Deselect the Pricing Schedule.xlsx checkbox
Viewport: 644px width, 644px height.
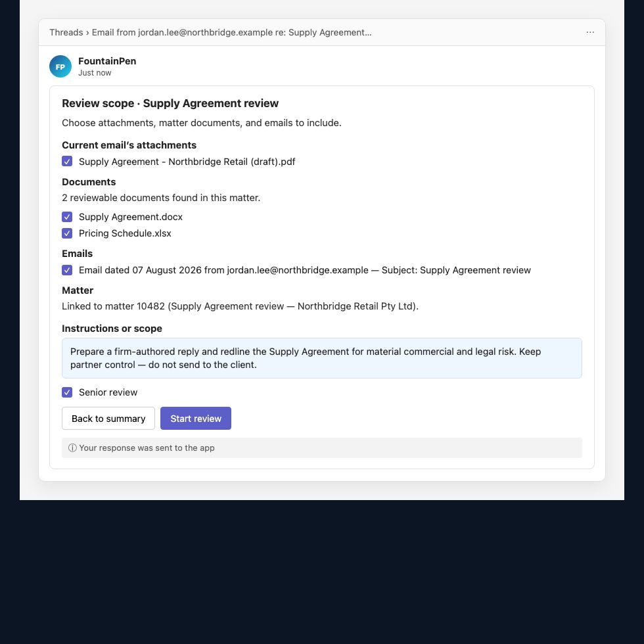click(x=67, y=233)
